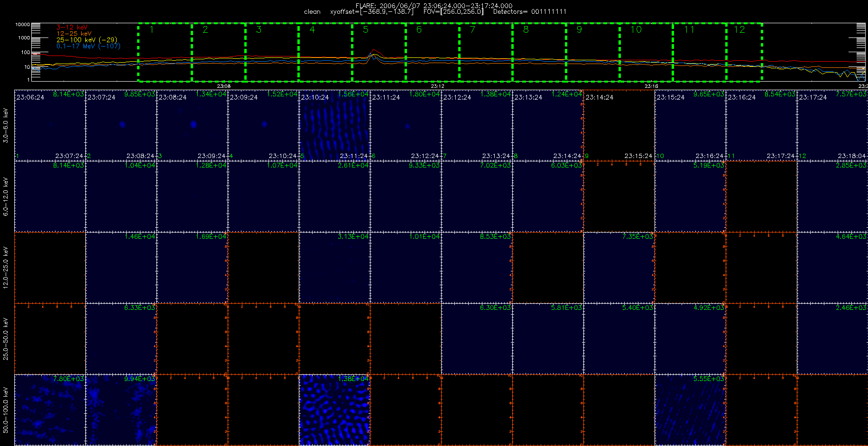Click the 23:18:04 end time label
The image size is (868, 446).
click(x=852, y=156)
